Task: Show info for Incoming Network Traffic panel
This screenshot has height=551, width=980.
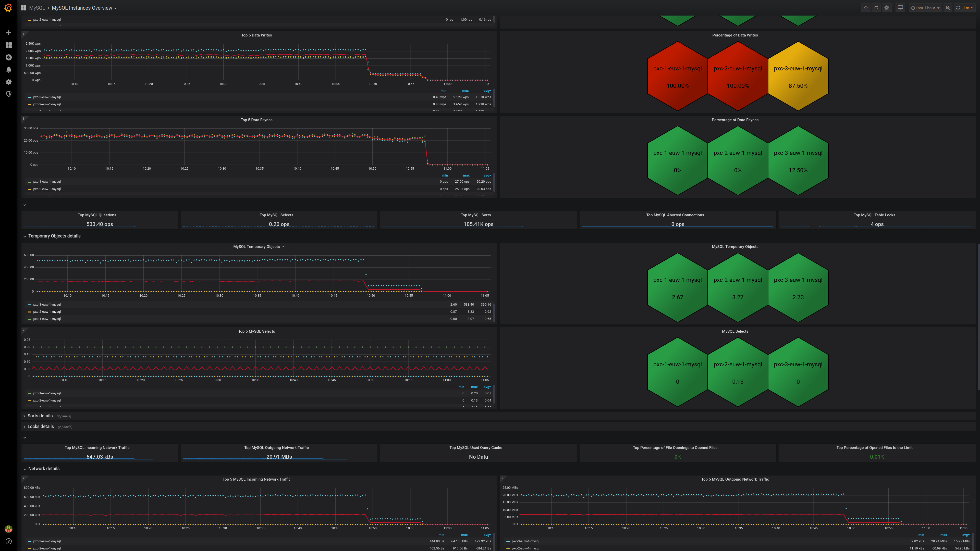Action: pyautogui.click(x=23, y=478)
